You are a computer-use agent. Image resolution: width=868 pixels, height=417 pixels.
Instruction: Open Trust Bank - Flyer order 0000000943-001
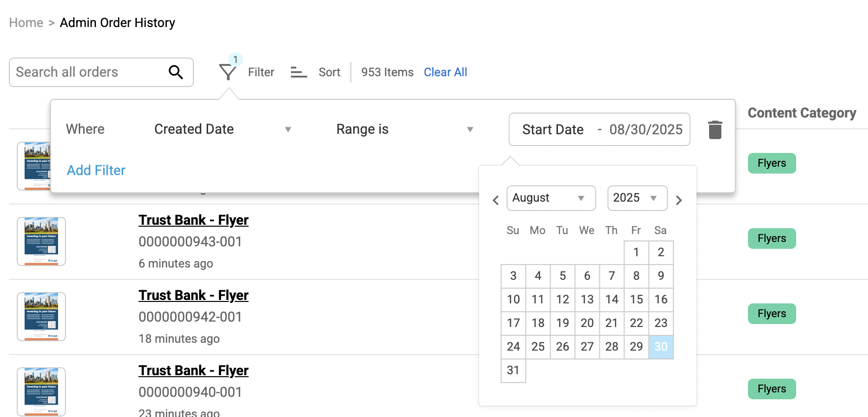click(x=193, y=220)
